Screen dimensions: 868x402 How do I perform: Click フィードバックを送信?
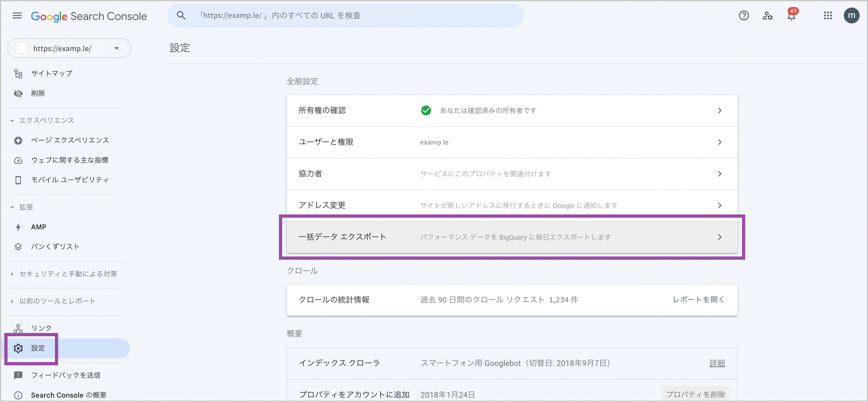click(66, 375)
